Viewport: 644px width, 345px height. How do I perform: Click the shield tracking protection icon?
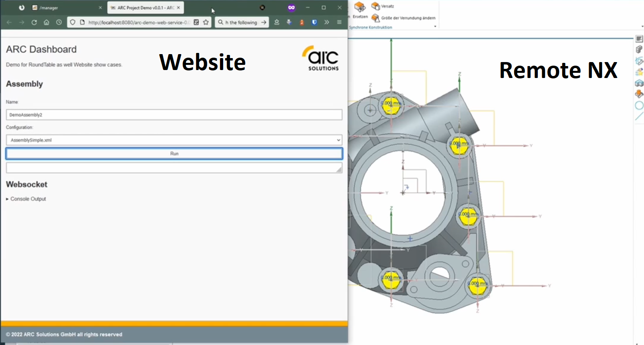[x=72, y=22]
